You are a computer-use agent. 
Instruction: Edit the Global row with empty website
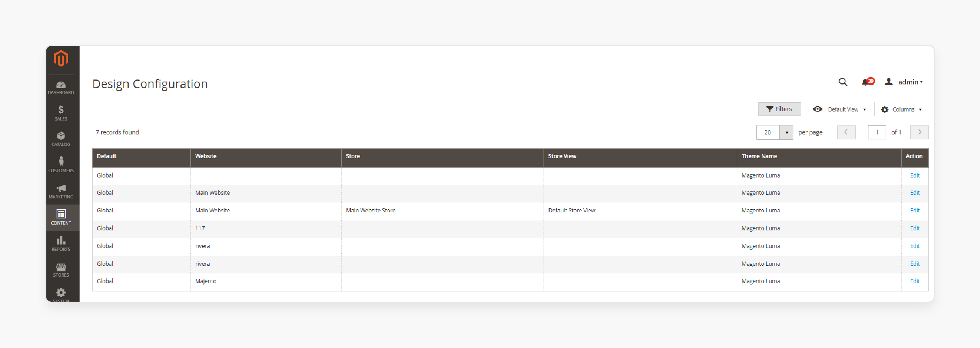(915, 175)
